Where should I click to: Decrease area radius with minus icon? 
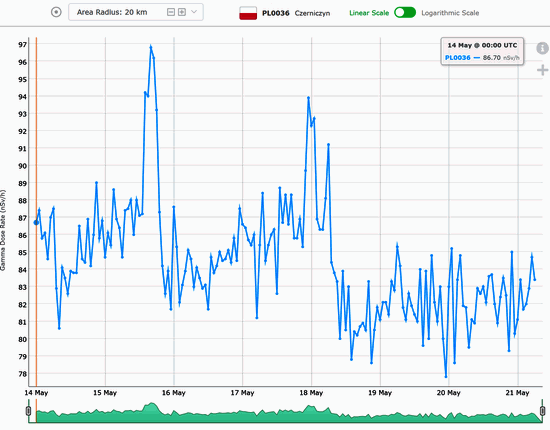tap(171, 12)
